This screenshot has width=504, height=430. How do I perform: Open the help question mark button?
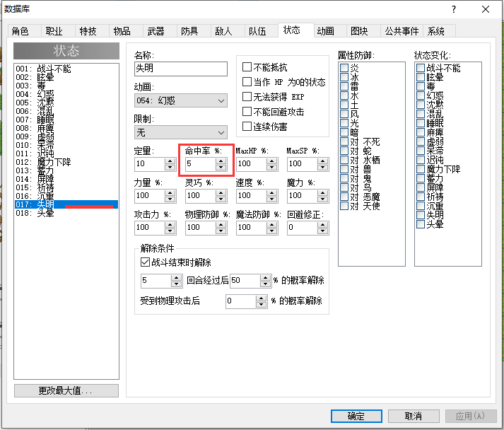[x=454, y=9]
